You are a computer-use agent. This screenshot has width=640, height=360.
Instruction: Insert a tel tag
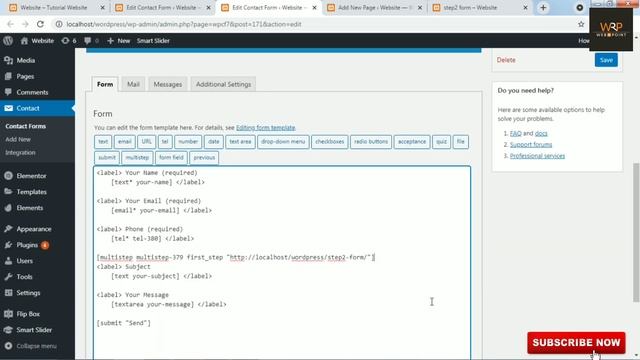165,142
